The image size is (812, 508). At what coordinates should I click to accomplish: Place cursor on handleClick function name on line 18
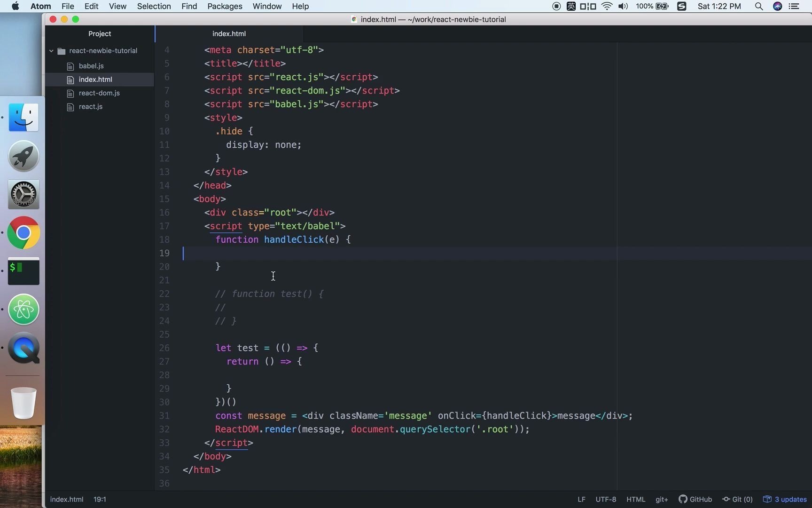coord(294,240)
